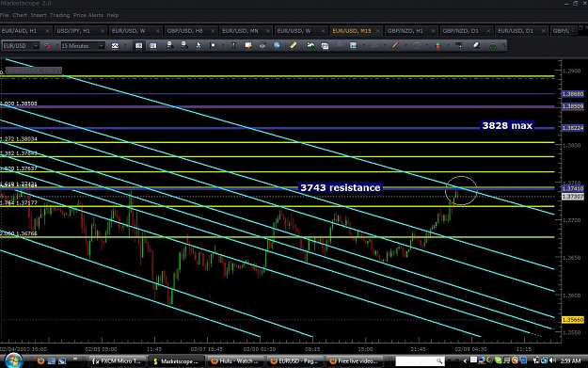Open the Chart menu
The image size is (588, 368).
point(20,15)
